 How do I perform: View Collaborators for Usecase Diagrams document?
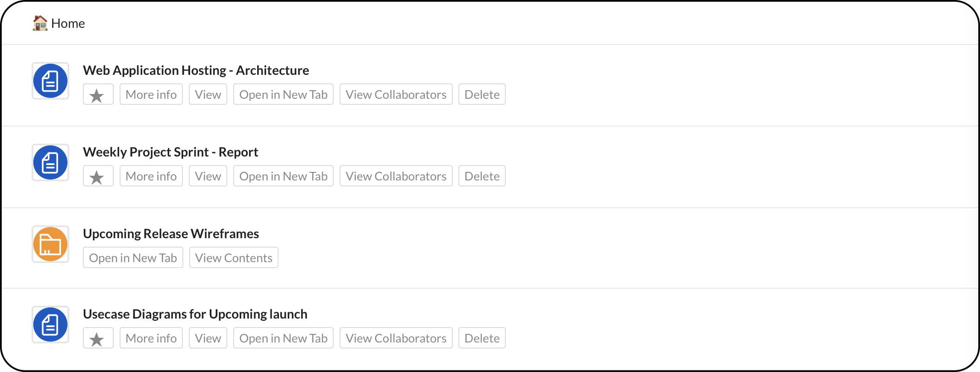click(396, 338)
